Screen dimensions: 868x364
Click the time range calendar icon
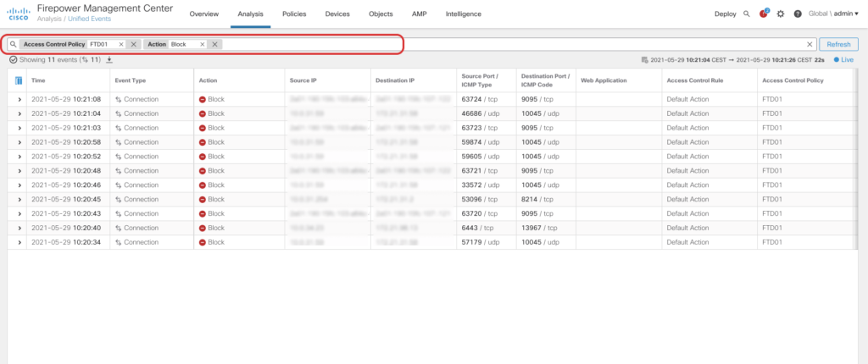[645, 59]
